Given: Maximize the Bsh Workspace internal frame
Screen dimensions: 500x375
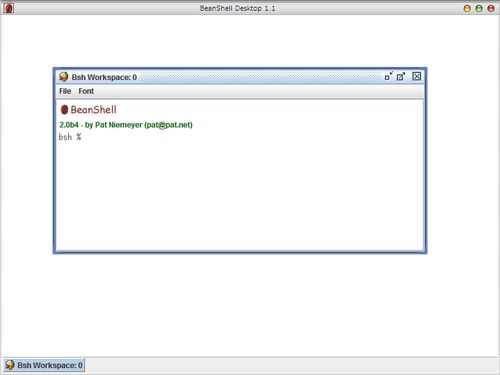Looking at the screenshot, I should click(401, 76).
